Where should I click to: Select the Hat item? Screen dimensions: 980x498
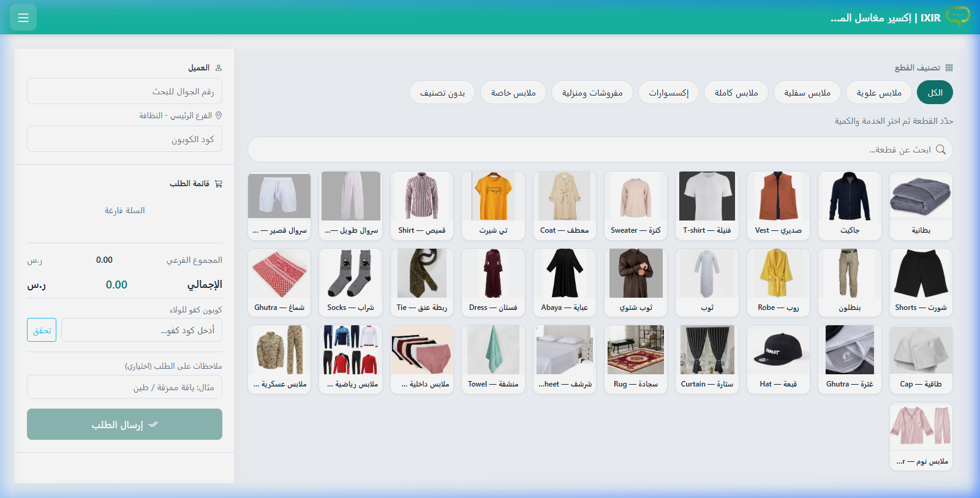(x=778, y=359)
